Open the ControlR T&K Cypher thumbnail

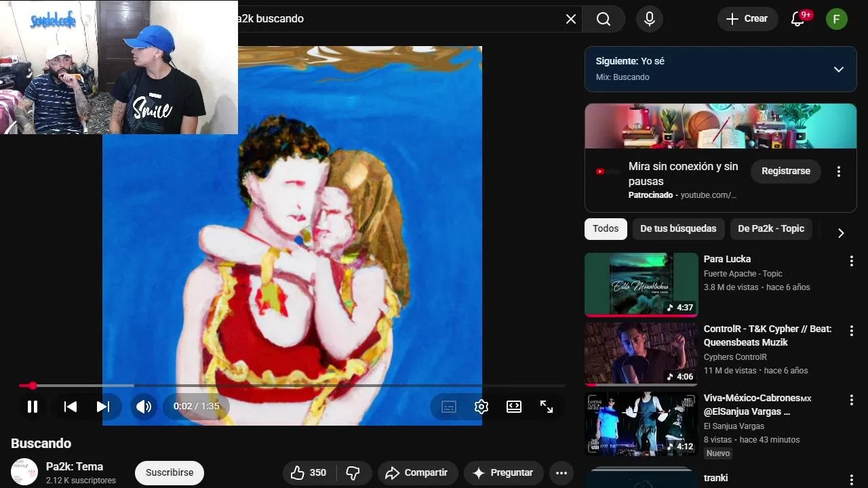coord(642,354)
